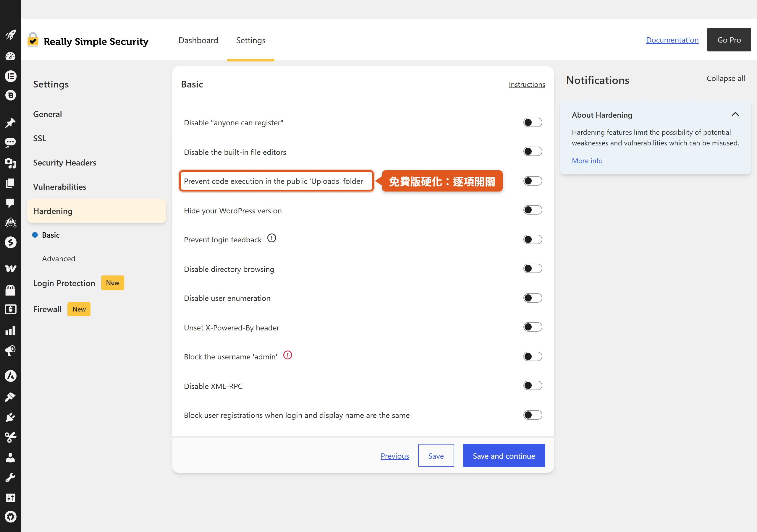Click the About Hardening heading
The width and height of the screenshot is (757, 532).
point(602,115)
